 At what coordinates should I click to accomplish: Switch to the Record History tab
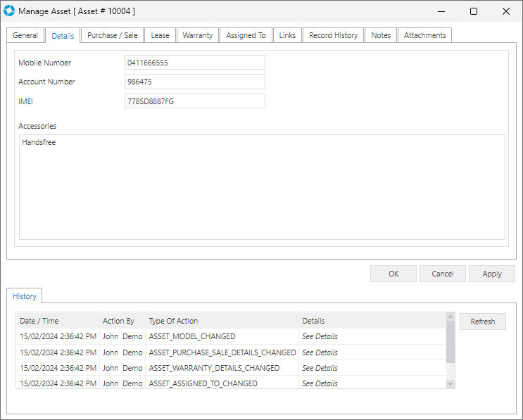[x=333, y=35]
